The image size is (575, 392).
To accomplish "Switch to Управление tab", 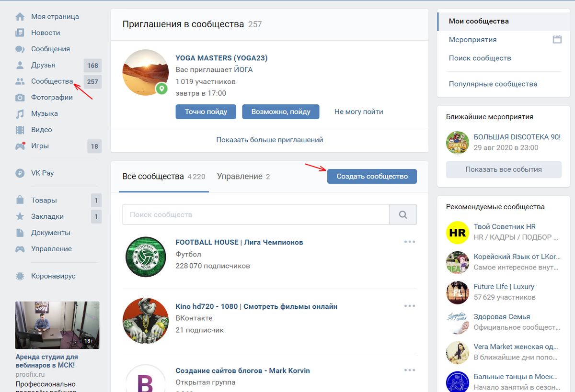I will pos(243,177).
